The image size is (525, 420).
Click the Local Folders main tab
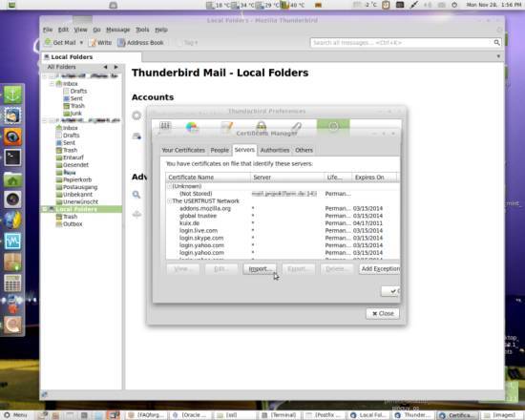(91, 57)
